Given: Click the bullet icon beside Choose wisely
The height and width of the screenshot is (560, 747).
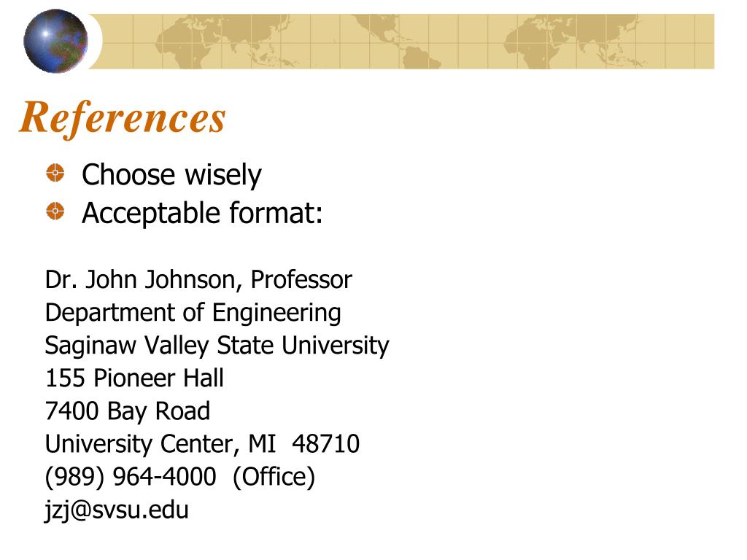Looking at the screenshot, I should click(x=55, y=173).
